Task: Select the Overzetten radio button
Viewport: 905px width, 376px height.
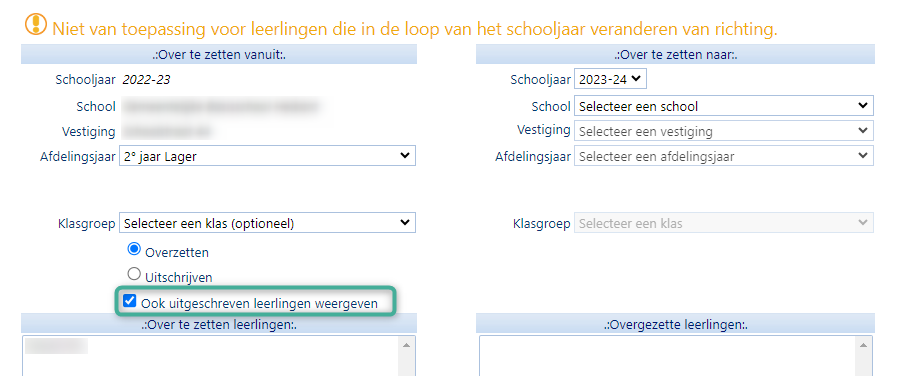Action: pyautogui.click(x=134, y=250)
